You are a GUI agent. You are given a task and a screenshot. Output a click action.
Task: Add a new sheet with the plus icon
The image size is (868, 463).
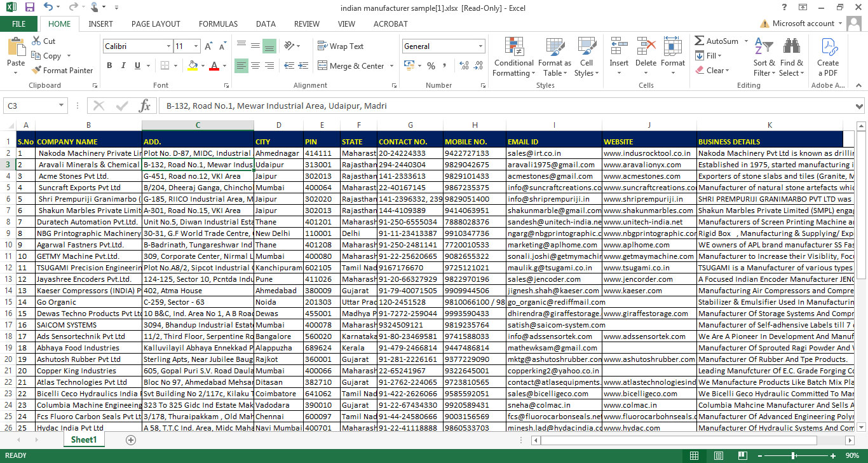(x=131, y=440)
